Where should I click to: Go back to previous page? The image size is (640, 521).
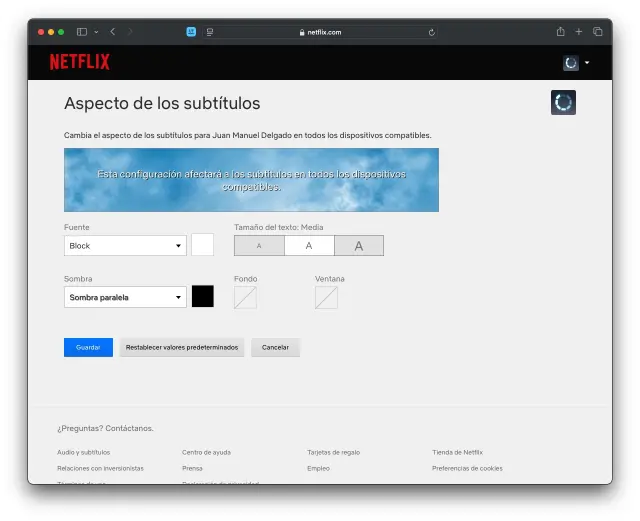click(x=112, y=32)
